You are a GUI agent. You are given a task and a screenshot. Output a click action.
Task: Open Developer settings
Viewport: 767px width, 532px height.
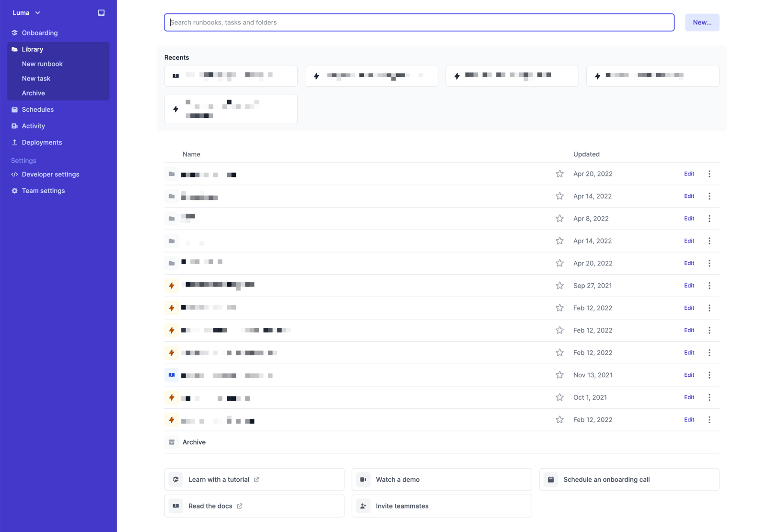pyautogui.click(x=50, y=174)
